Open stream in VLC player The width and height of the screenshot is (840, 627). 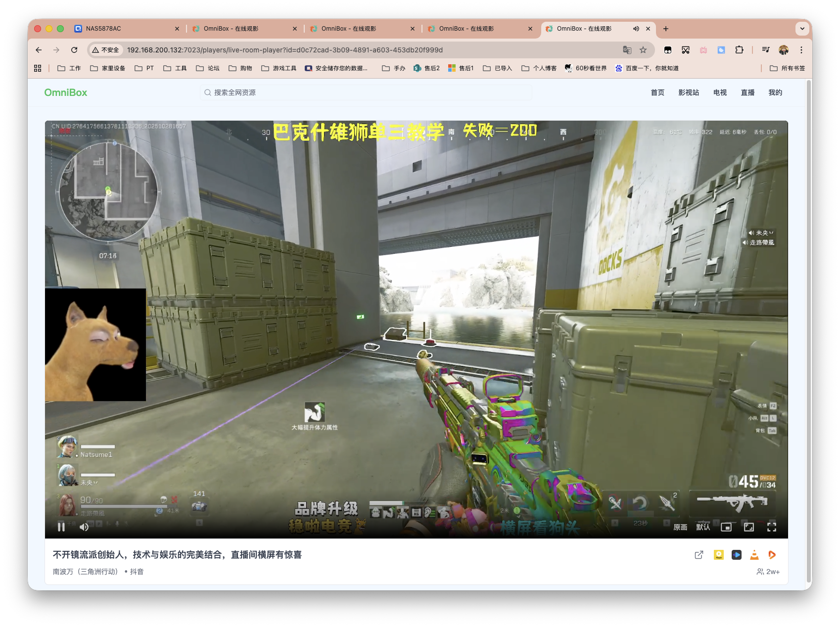pos(754,555)
